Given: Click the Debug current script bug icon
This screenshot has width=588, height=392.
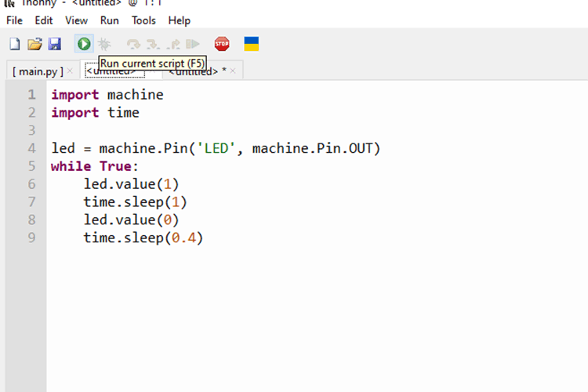Looking at the screenshot, I should (104, 44).
